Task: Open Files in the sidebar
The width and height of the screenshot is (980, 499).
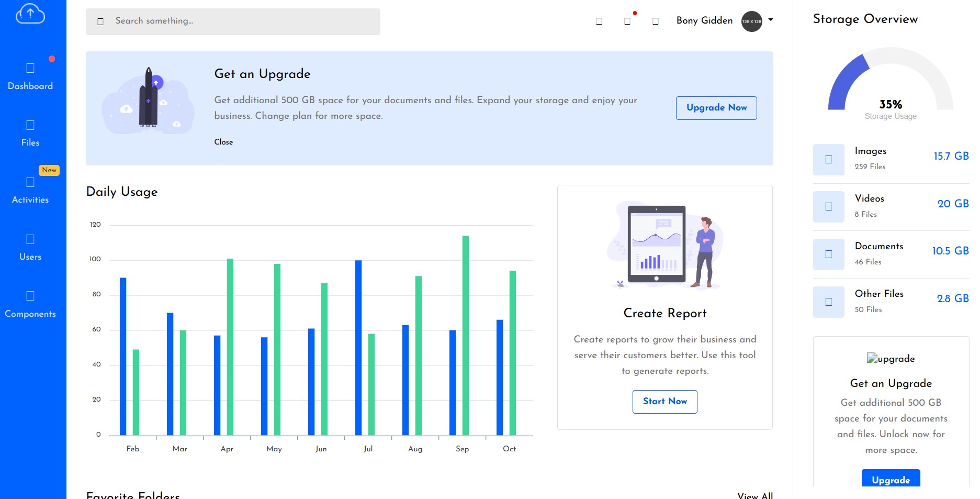Action: tap(30, 133)
